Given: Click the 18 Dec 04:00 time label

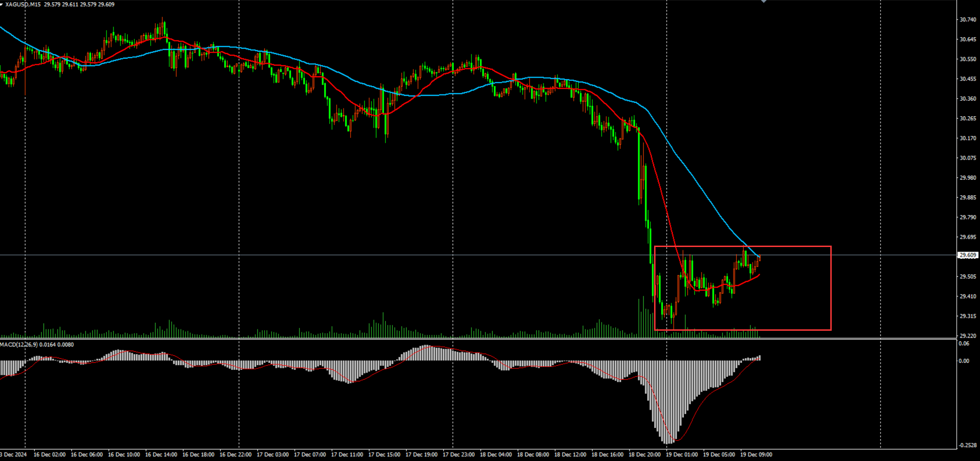Looking at the screenshot, I should (496, 454).
